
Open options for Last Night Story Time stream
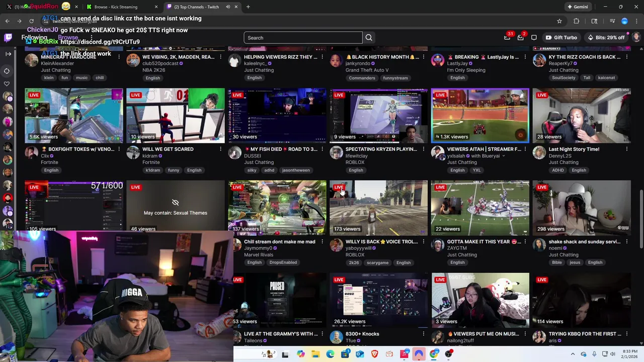[x=626, y=149]
